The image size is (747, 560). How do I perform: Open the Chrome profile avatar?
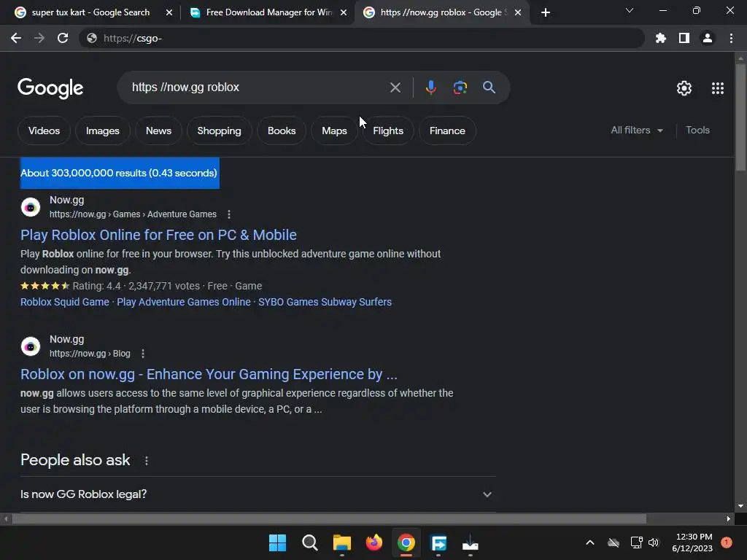point(708,38)
